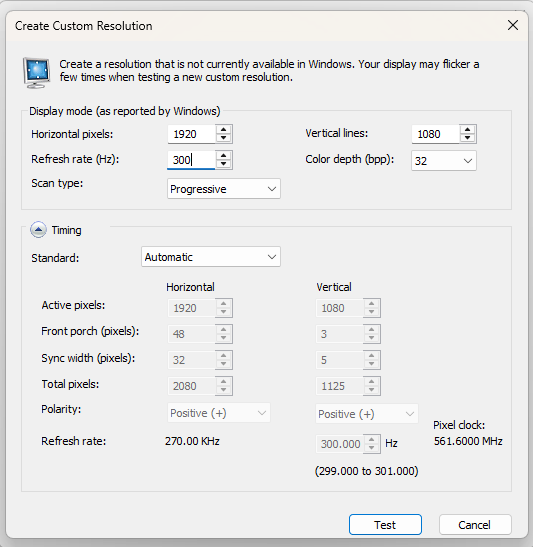
Task: Click horizontal Total pixels 2080 field
Action: click(x=191, y=386)
